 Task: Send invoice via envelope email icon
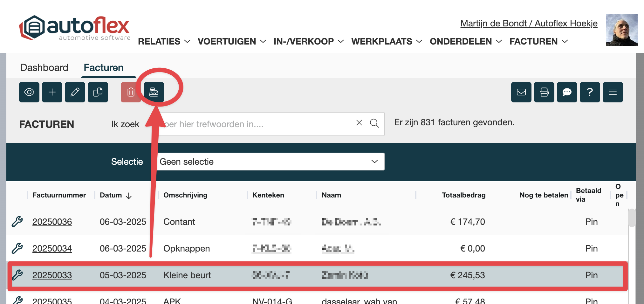coord(521,92)
